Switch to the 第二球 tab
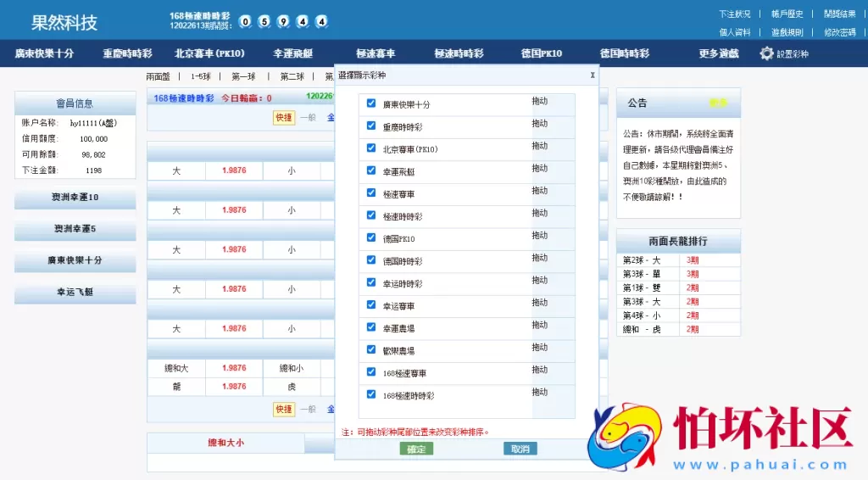 292,76
